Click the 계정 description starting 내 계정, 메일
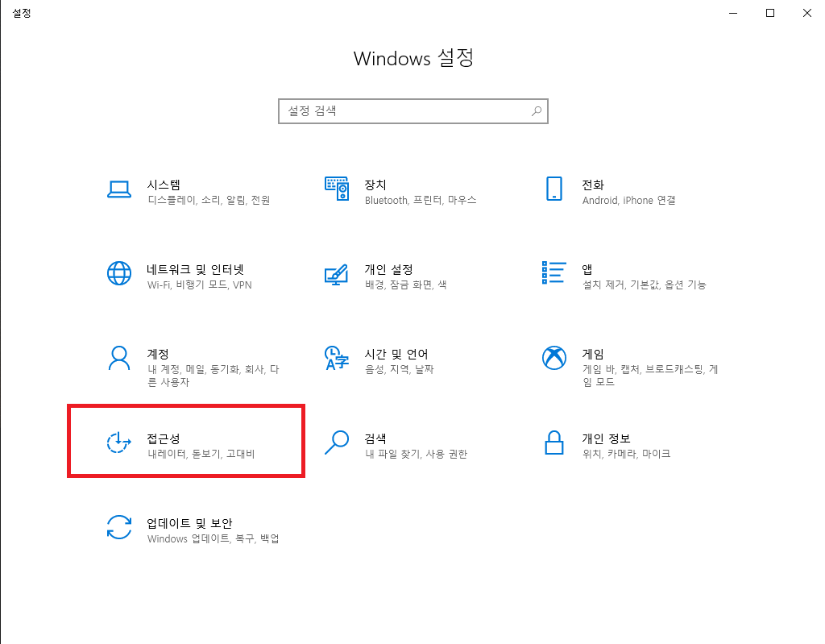The width and height of the screenshot is (825, 644). (213, 376)
